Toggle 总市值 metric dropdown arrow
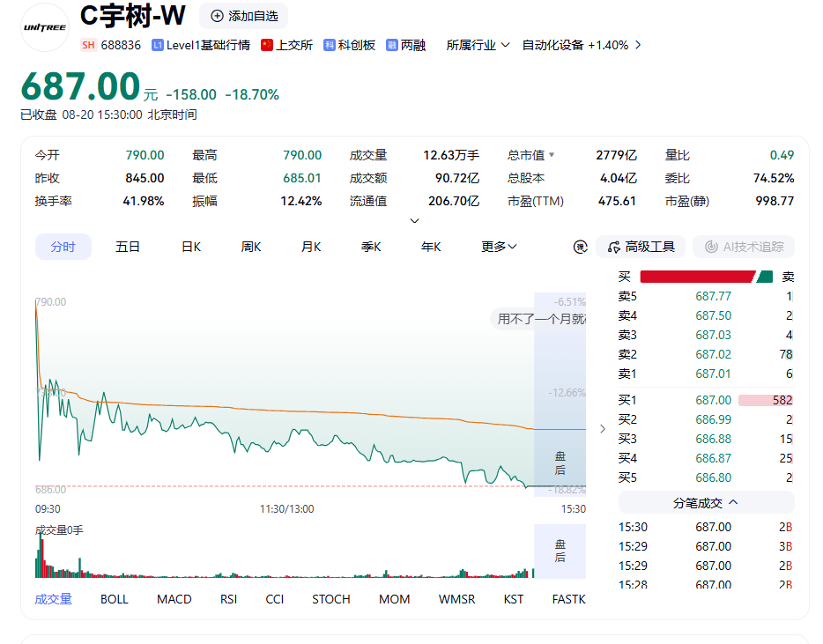The height and width of the screenshot is (644, 823). (551, 155)
